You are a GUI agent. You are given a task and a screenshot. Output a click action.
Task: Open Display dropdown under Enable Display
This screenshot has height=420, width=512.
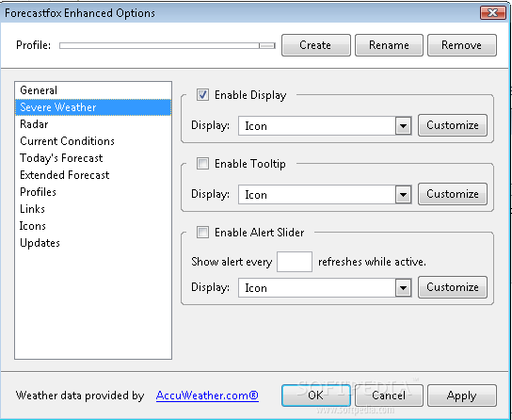(325, 126)
